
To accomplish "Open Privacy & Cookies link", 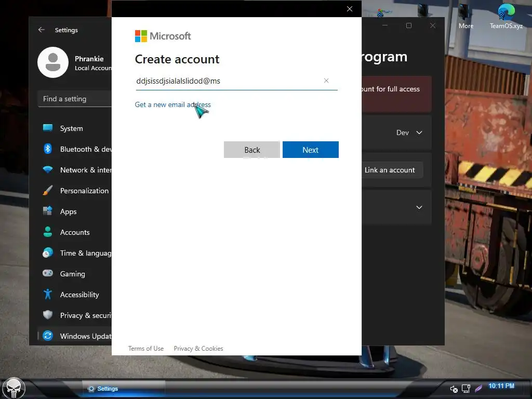I will tap(198, 349).
